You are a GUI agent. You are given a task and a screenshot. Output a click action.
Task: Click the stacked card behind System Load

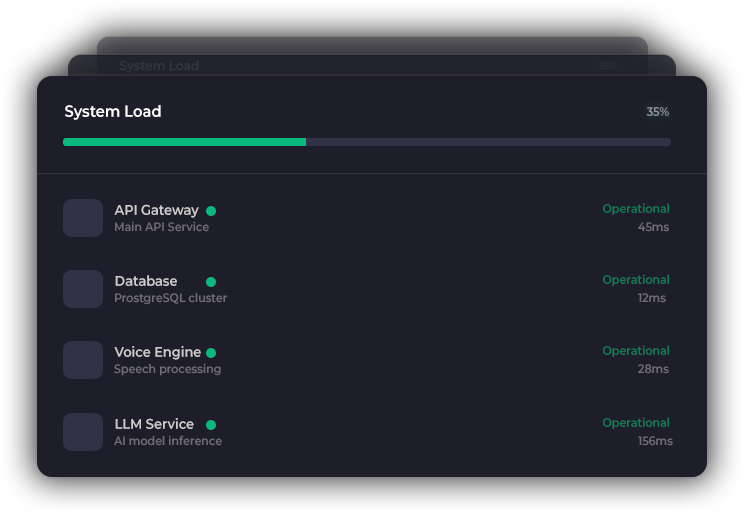pyautogui.click(x=370, y=65)
